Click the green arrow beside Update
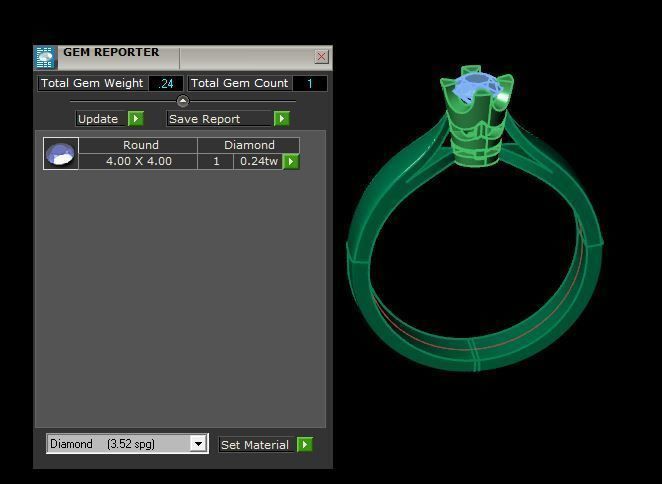 pos(136,119)
